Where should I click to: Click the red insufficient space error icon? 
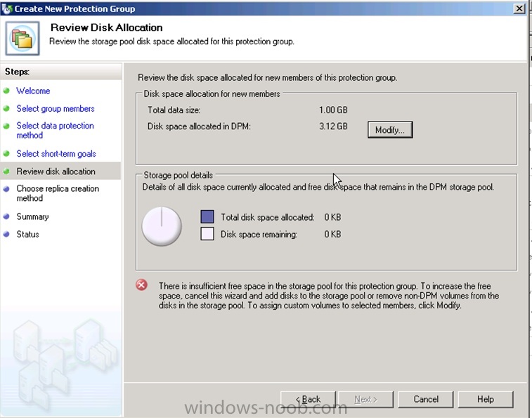pyautogui.click(x=141, y=285)
